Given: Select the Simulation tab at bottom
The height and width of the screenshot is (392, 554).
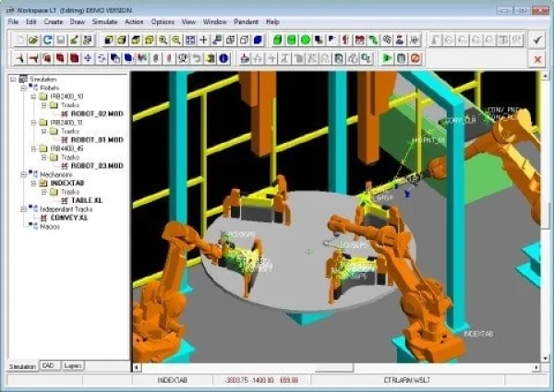Looking at the screenshot, I should click(x=22, y=366).
